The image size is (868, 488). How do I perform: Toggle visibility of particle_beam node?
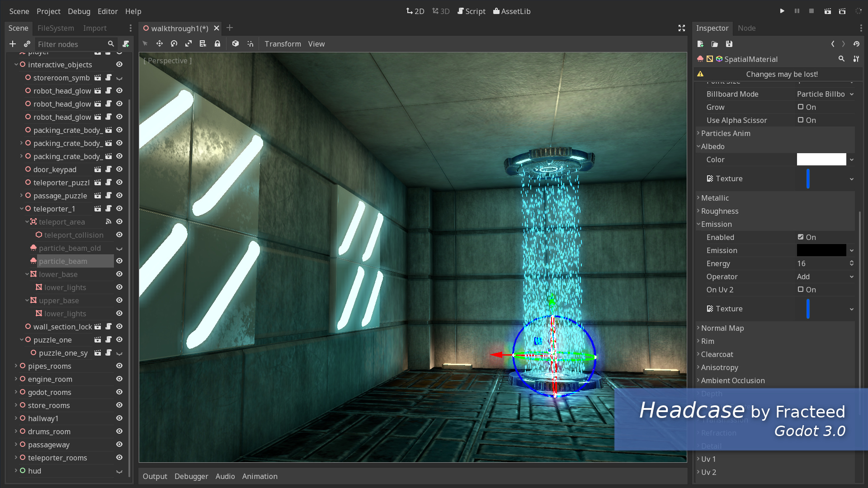click(119, 261)
